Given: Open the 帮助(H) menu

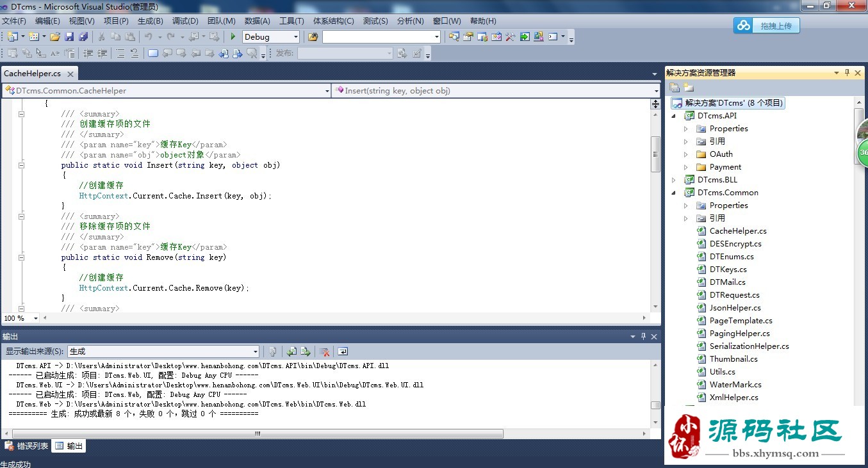Looking at the screenshot, I should [483, 21].
